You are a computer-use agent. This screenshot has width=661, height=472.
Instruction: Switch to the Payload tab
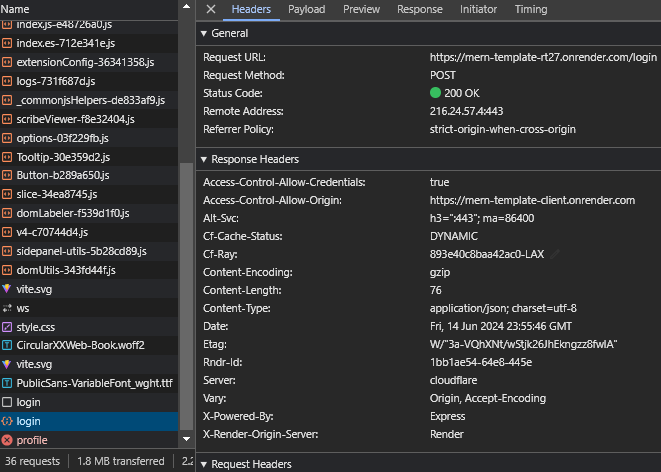click(x=306, y=9)
